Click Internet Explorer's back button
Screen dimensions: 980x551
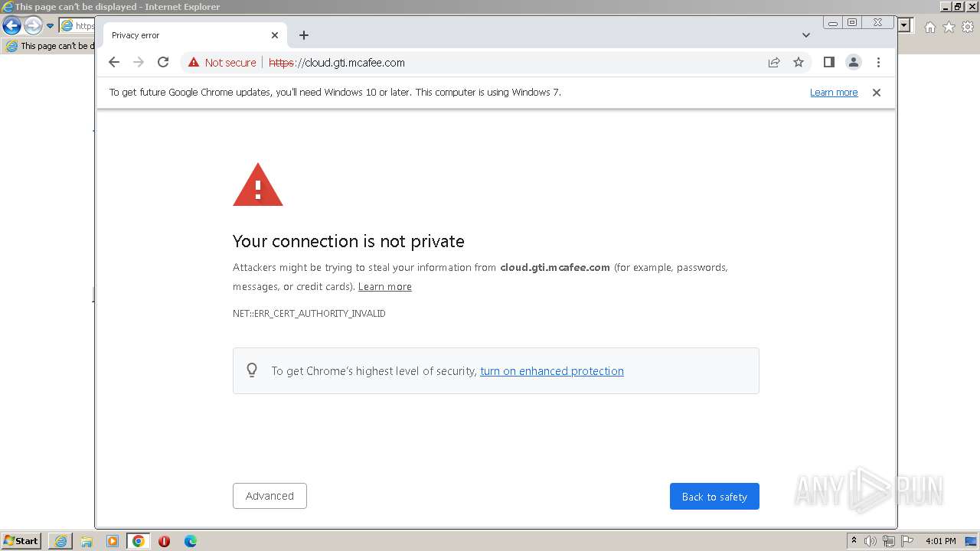pyautogui.click(x=11, y=26)
